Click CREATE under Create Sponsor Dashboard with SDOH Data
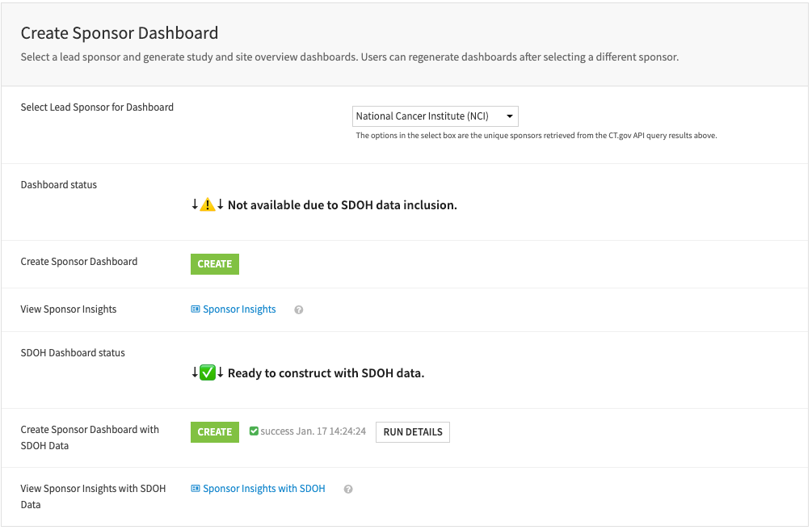The image size is (812, 530). click(x=214, y=431)
